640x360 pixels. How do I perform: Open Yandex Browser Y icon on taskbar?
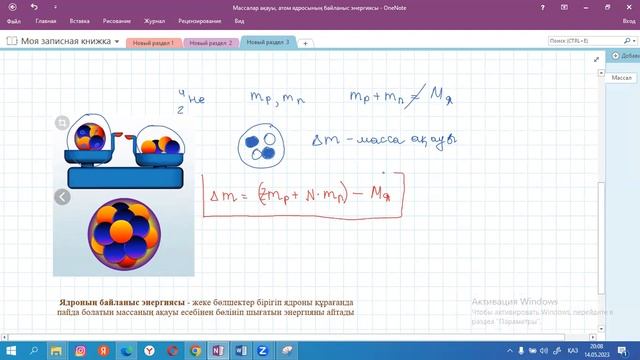click(150, 351)
